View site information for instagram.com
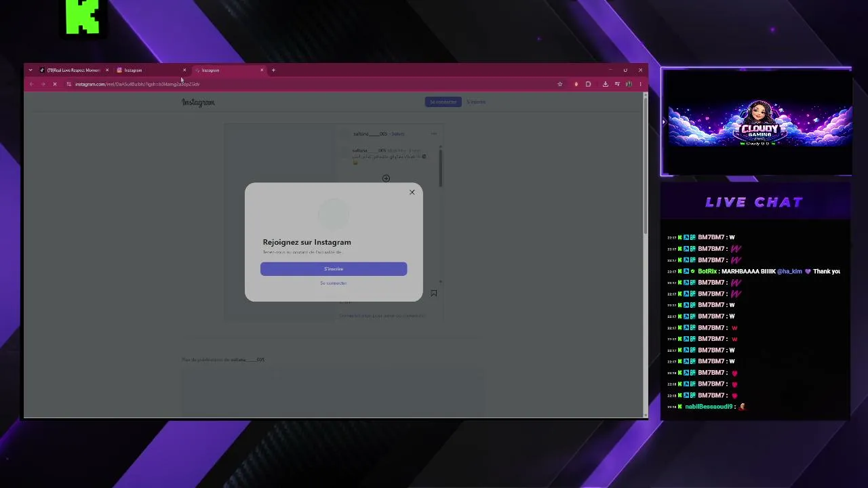The image size is (868, 488). (x=68, y=84)
